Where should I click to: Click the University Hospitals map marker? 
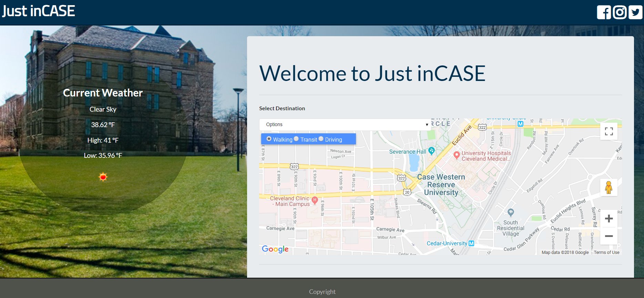(x=457, y=155)
